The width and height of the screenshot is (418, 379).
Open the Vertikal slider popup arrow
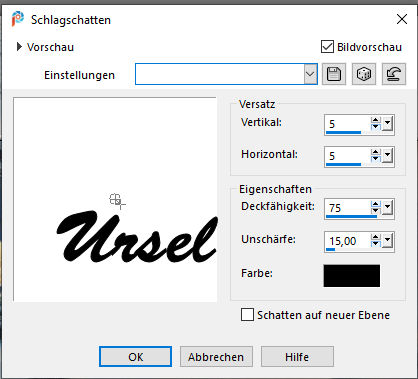(x=387, y=124)
